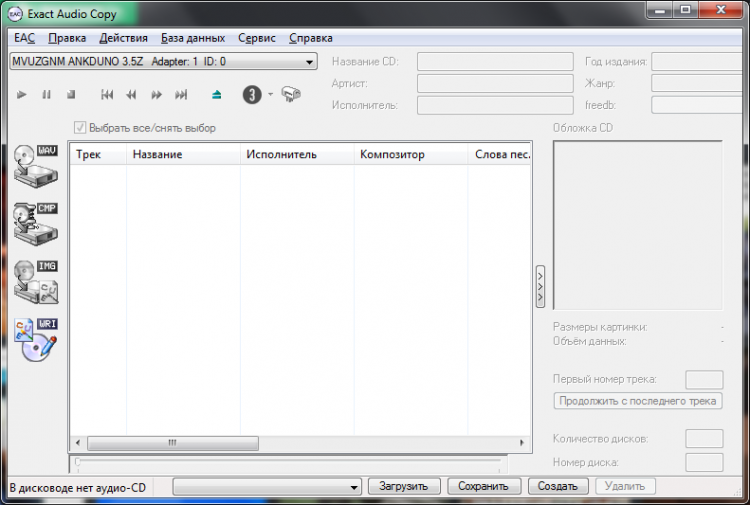Click the Исполнитель input field at top
Screen dimensions: 750x505
click(x=495, y=105)
